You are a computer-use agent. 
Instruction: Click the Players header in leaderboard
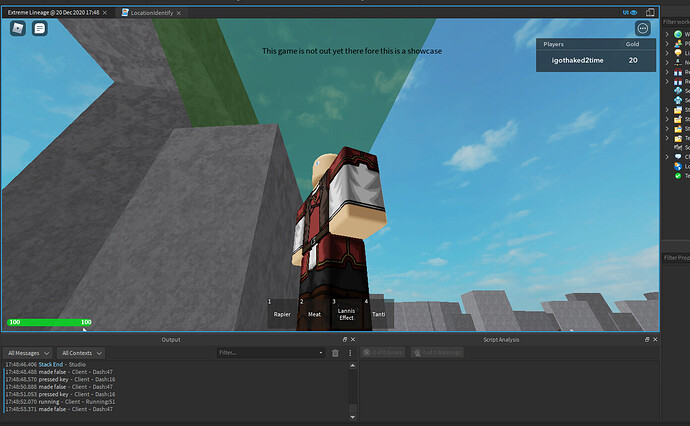(x=554, y=44)
